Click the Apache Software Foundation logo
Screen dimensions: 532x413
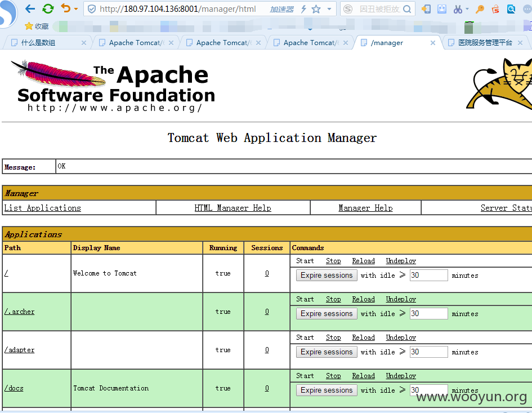[114, 86]
